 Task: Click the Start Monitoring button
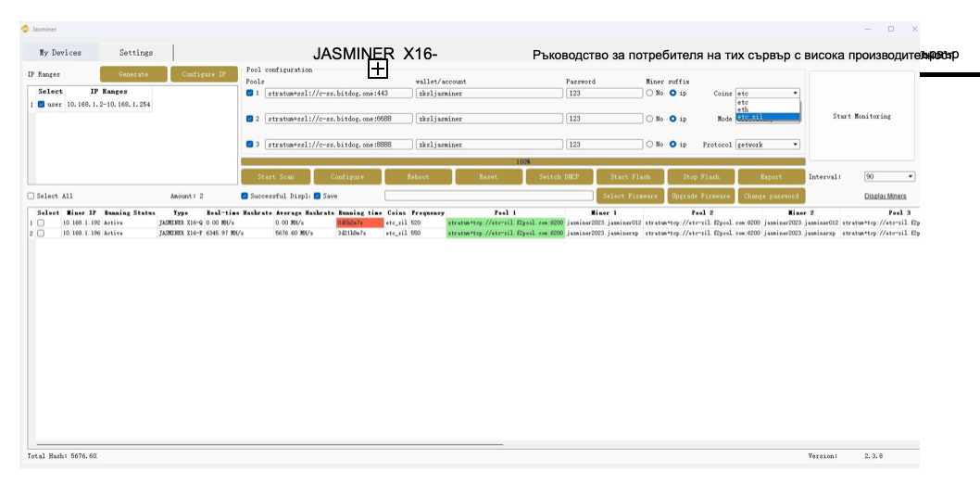click(x=861, y=116)
